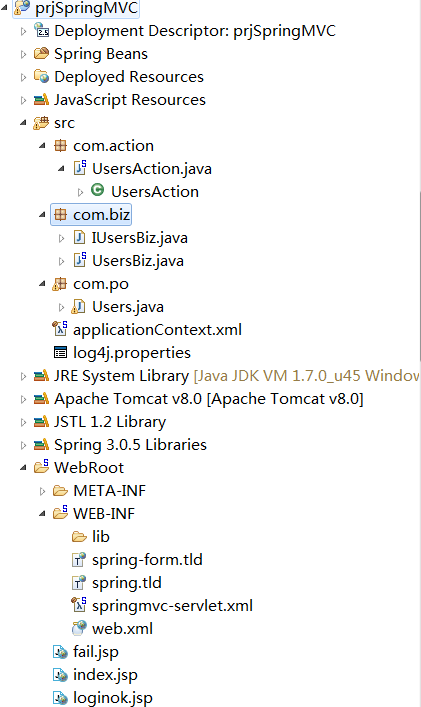Collapse the src folder
Viewport: 421px width, 707px height.
click(x=23, y=123)
